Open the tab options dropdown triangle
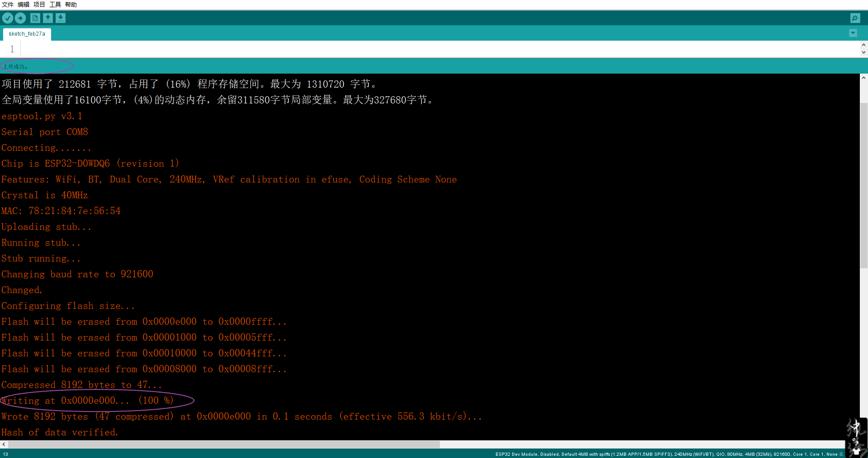 853,33
